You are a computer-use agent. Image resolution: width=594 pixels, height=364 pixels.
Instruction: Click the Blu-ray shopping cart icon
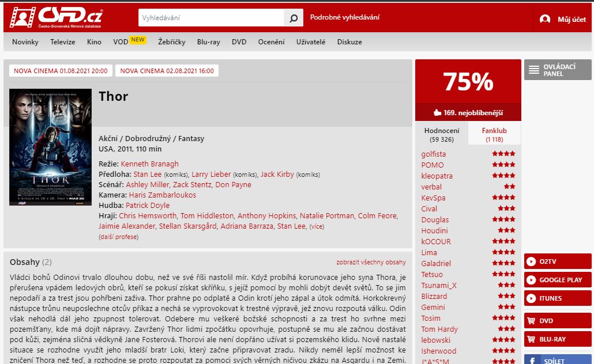click(531, 339)
